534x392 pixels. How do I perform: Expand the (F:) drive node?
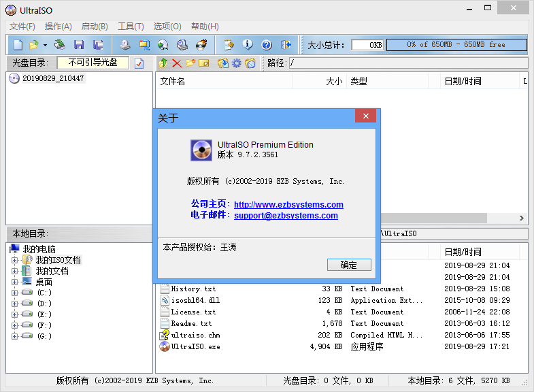[x=14, y=325]
